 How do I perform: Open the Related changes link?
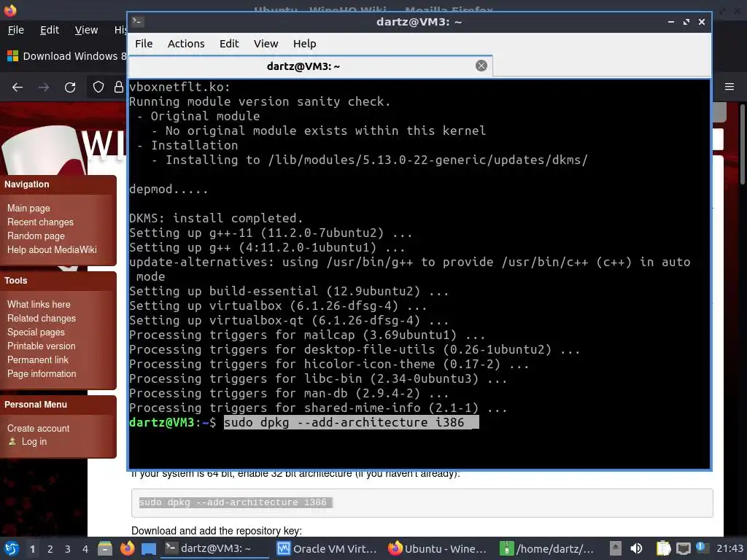[42, 318]
